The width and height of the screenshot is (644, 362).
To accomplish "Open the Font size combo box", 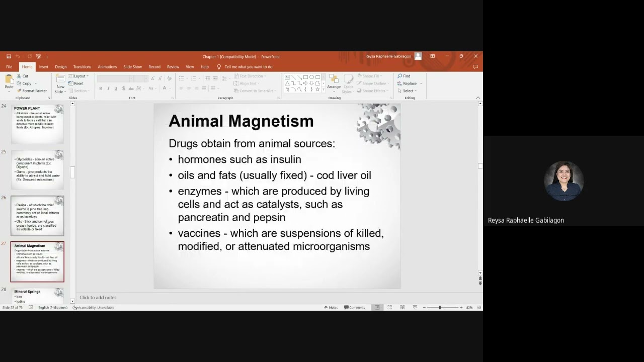I will click(x=141, y=78).
